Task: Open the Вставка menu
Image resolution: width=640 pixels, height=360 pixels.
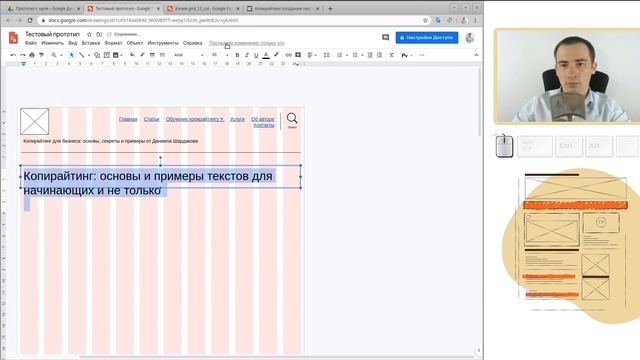Action: point(91,43)
